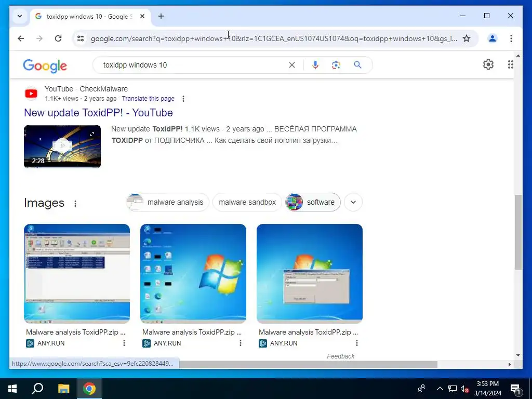Click the Feedback link

[x=341, y=356]
